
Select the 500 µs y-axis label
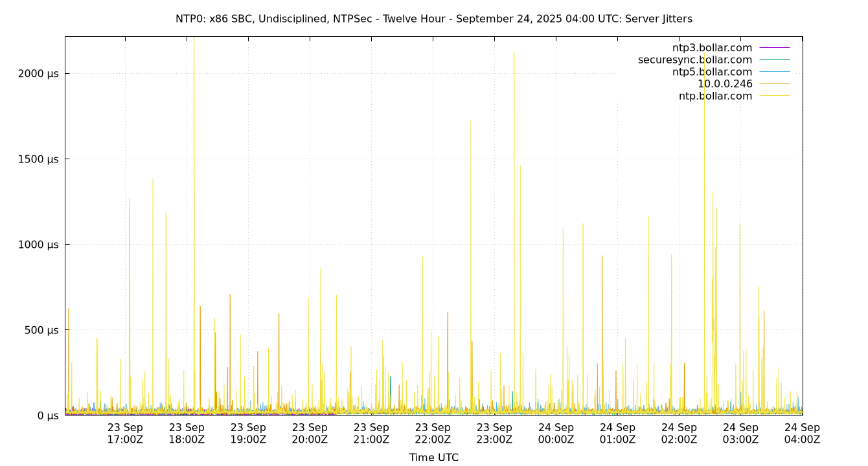tap(41, 330)
